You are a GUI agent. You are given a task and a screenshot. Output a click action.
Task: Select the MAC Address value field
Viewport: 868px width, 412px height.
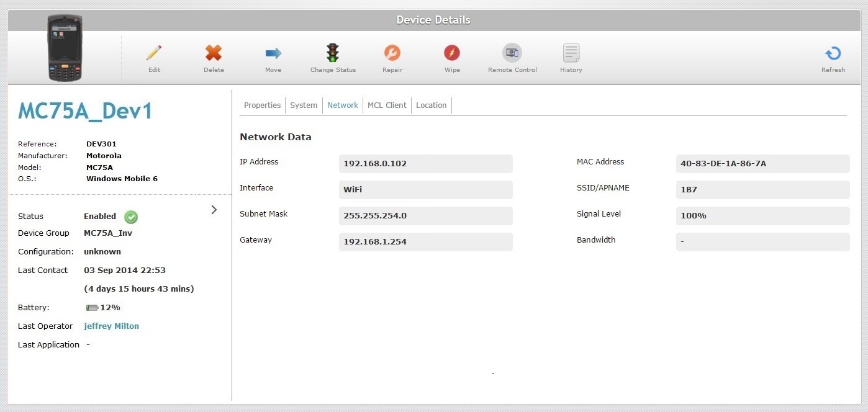click(762, 164)
